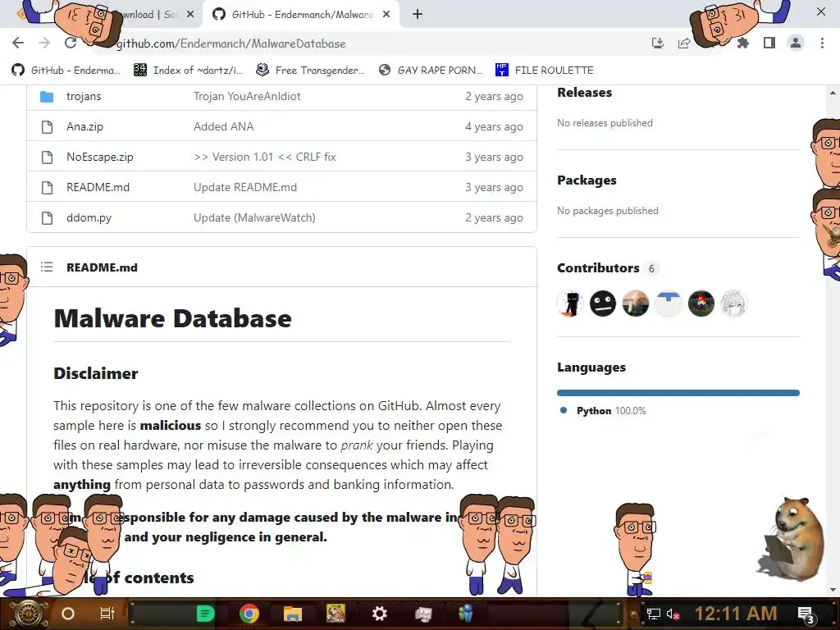This screenshot has height=630, width=840.
Task: Open the Ana.zip file
Action: click(x=84, y=127)
